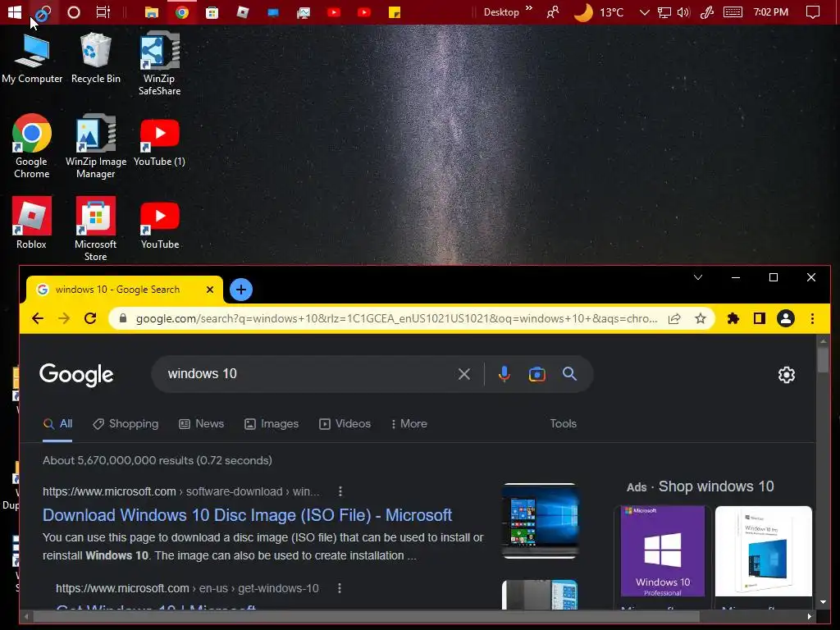This screenshot has width=840, height=630.
Task: Select the All results tab
Action: pos(58,424)
